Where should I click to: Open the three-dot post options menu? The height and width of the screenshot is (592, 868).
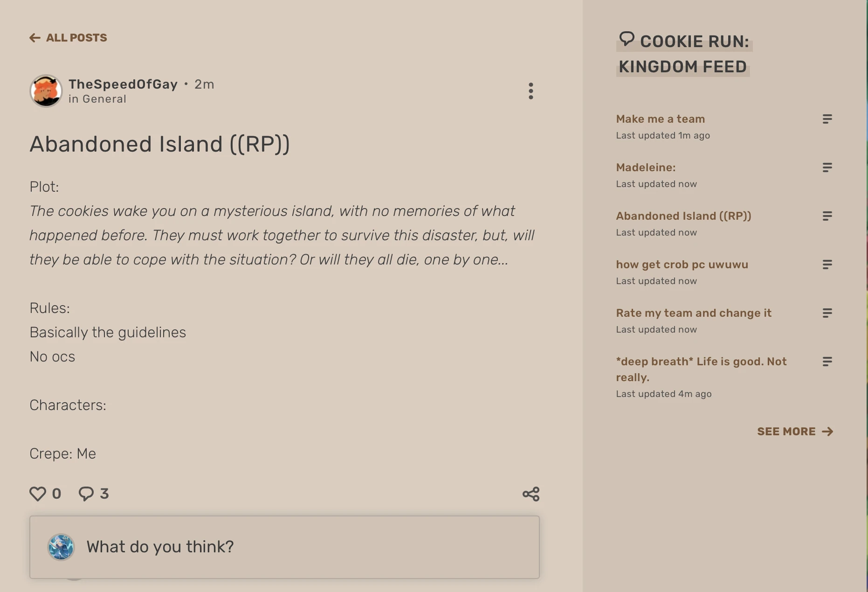coord(530,91)
